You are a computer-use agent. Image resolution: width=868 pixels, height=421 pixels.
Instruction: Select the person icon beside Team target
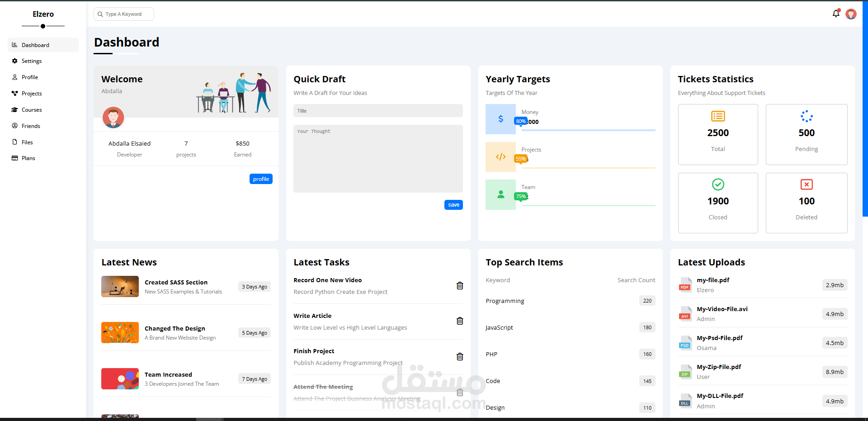coord(500,194)
